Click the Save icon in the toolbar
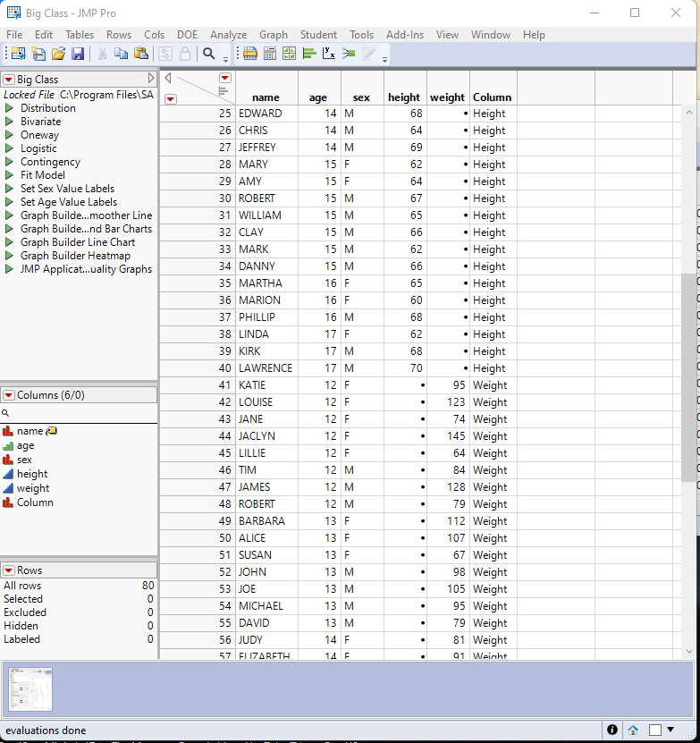This screenshot has height=743, width=700. 78,55
